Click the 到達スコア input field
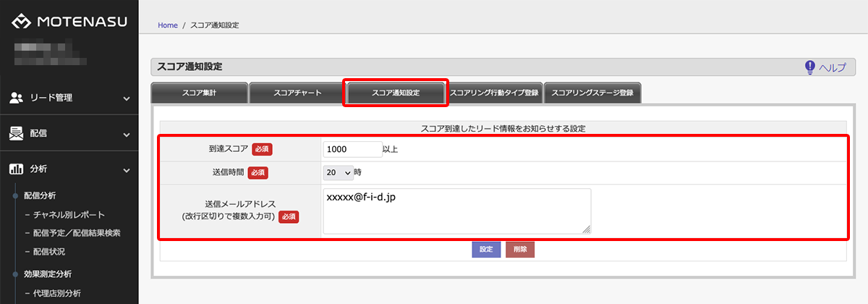The width and height of the screenshot is (868, 304). click(352, 150)
